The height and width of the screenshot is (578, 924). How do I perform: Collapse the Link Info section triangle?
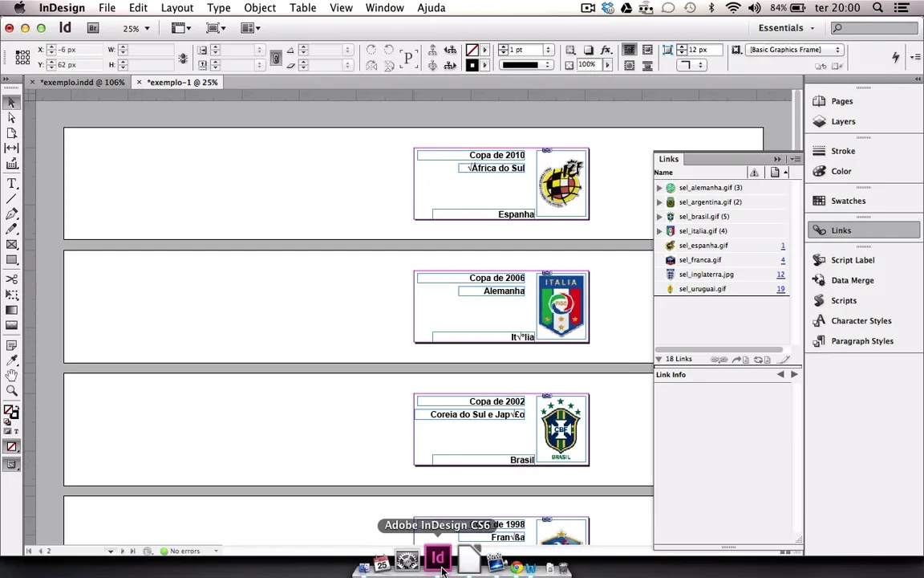(659, 359)
